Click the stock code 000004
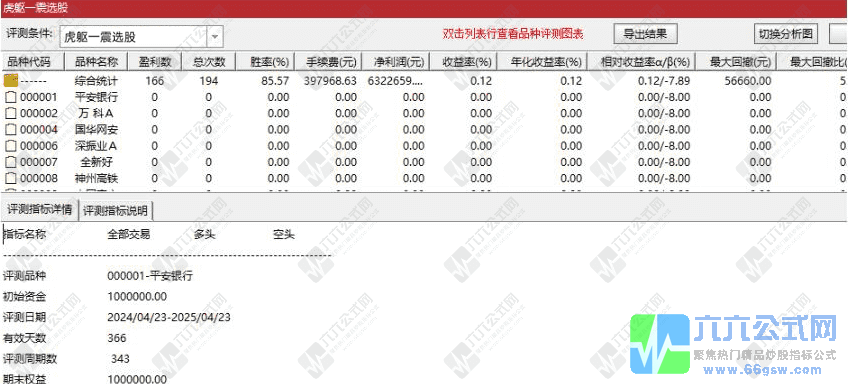 tap(38, 130)
